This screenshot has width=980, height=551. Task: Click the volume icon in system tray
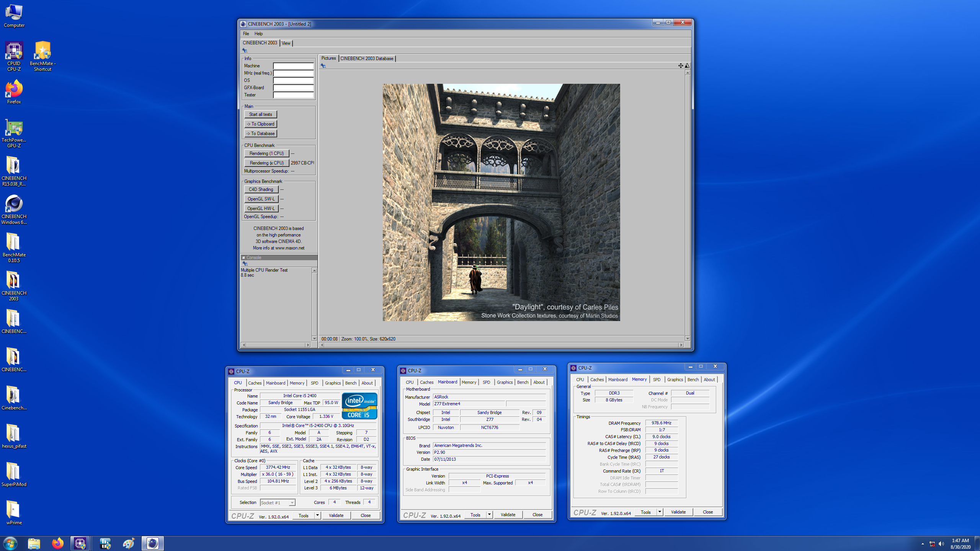click(x=941, y=544)
